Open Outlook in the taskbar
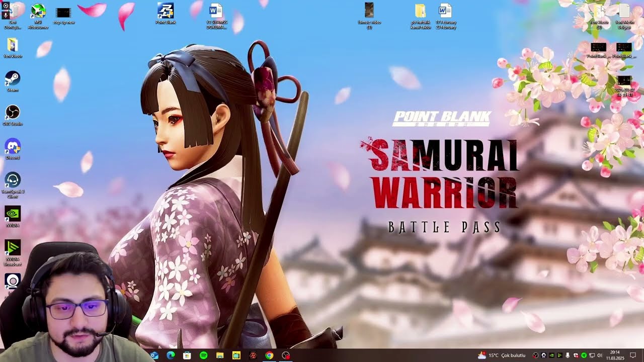 [154, 355]
